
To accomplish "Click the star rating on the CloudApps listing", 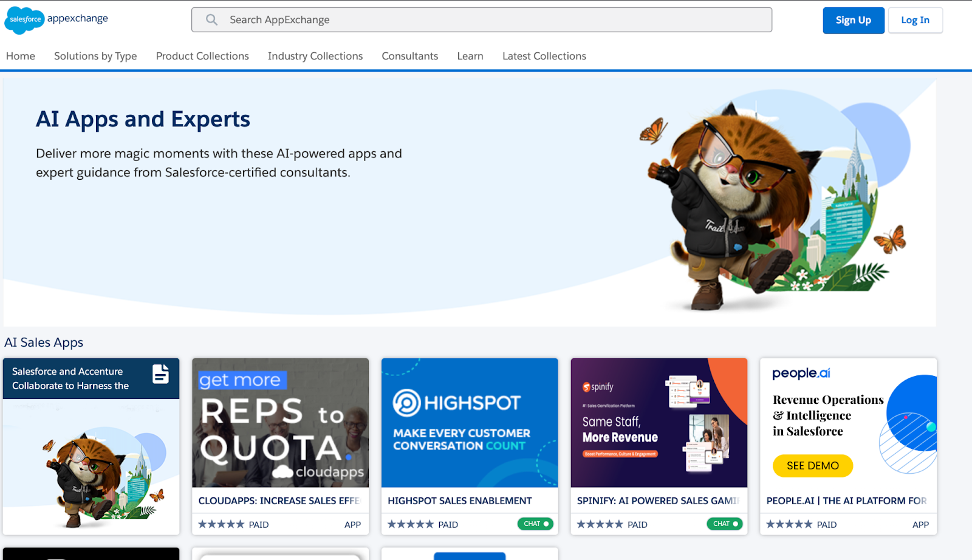I will tap(221, 524).
